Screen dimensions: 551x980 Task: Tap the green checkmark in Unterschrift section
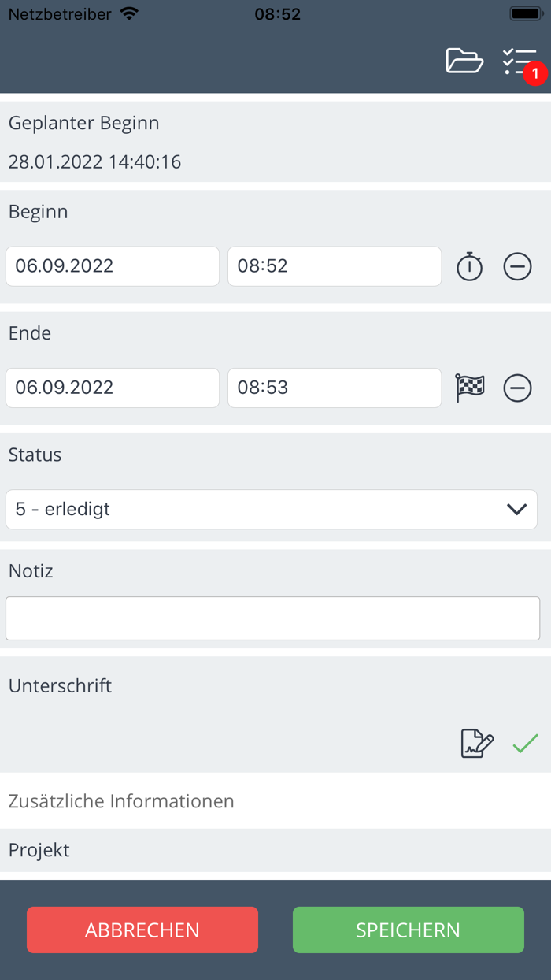click(x=524, y=743)
